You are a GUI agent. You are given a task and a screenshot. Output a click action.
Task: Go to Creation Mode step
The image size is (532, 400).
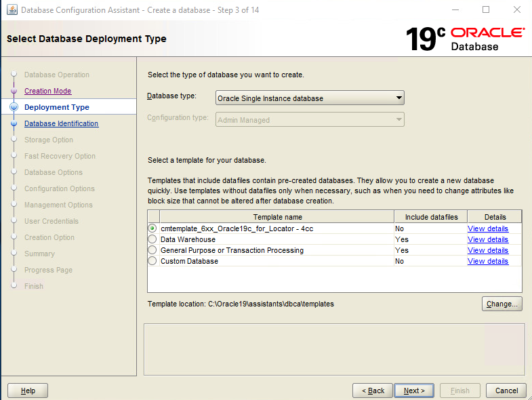coord(48,91)
